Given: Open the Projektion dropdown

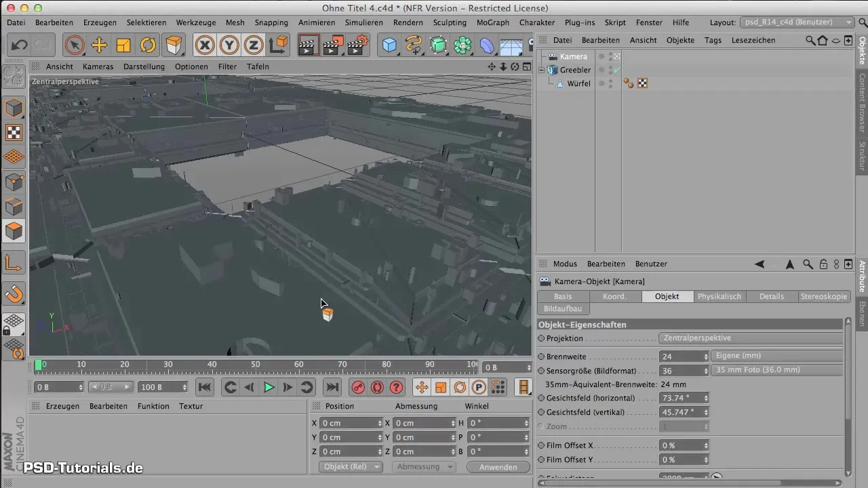Looking at the screenshot, I should pos(751,338).
